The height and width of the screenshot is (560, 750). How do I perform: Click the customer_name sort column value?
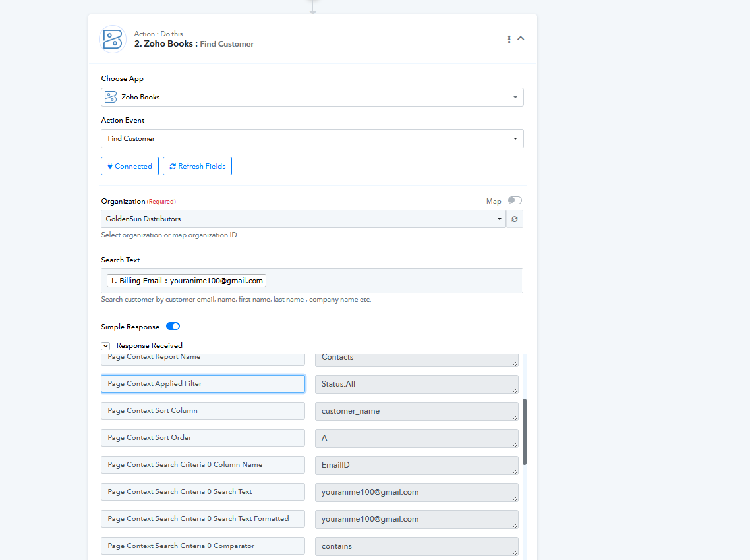point(415,411)
